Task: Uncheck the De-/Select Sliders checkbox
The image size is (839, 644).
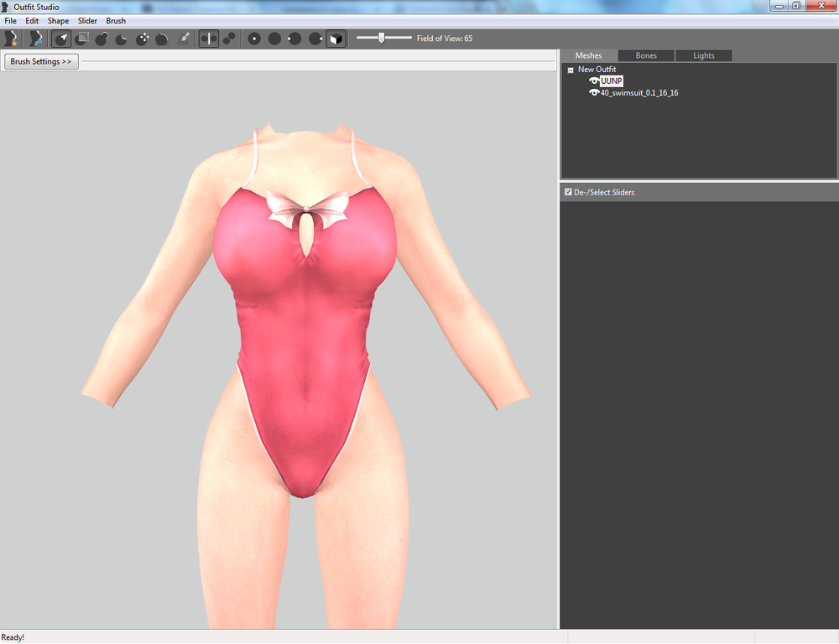Action: pos(568,192)
